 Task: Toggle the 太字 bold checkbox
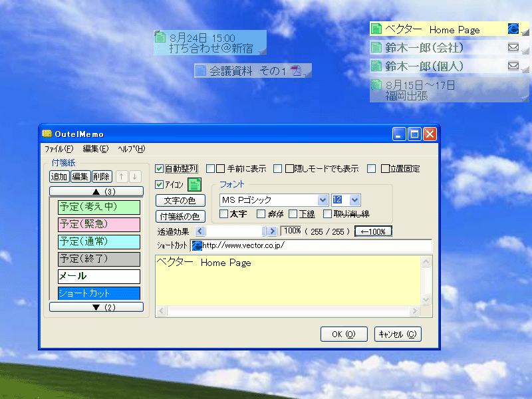[223, 213]
